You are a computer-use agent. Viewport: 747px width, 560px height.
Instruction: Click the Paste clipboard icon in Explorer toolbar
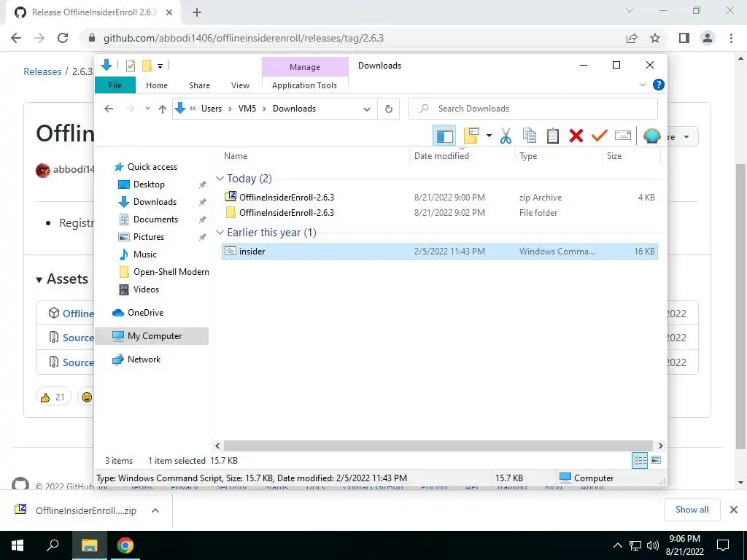[x=553, y=136]
